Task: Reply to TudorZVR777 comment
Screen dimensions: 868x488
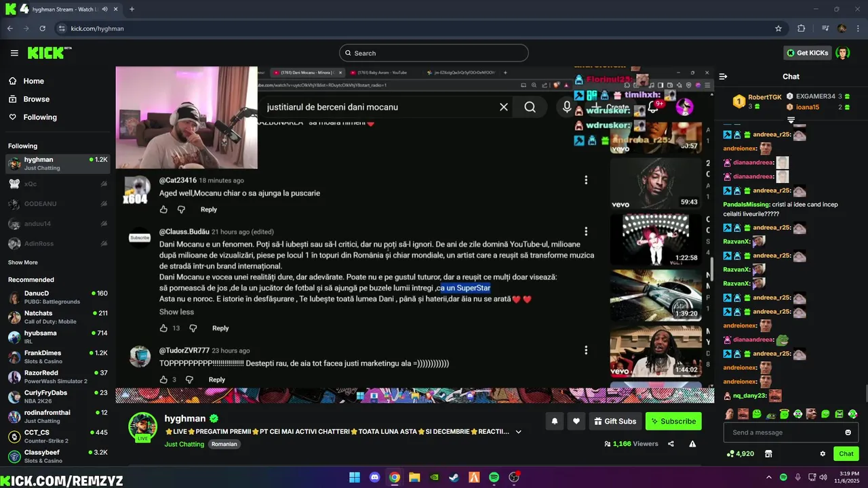Action: point(217,380)
